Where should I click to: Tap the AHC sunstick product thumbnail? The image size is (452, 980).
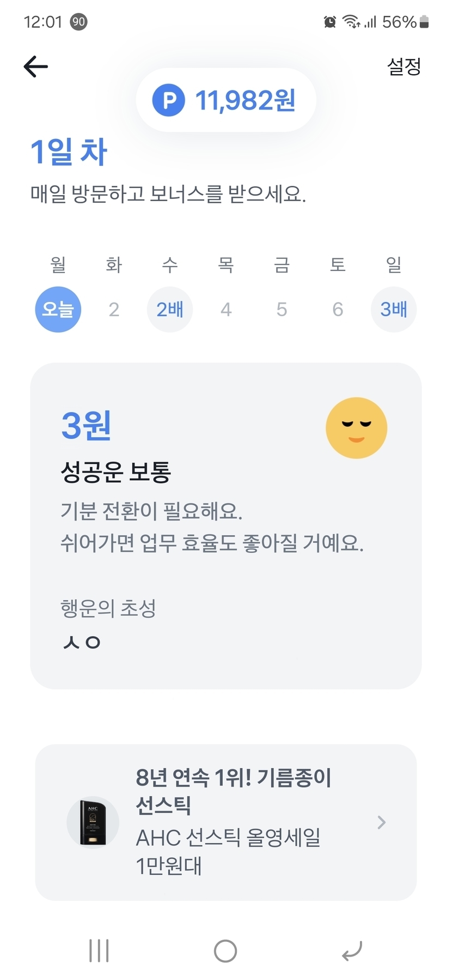pyautogui.click(x=93, y=822)
